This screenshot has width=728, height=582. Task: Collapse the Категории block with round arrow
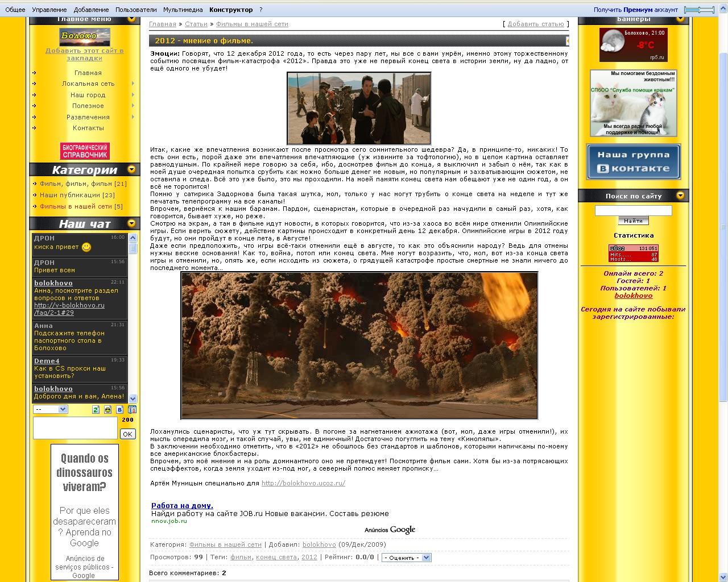(x=131, y=169)
